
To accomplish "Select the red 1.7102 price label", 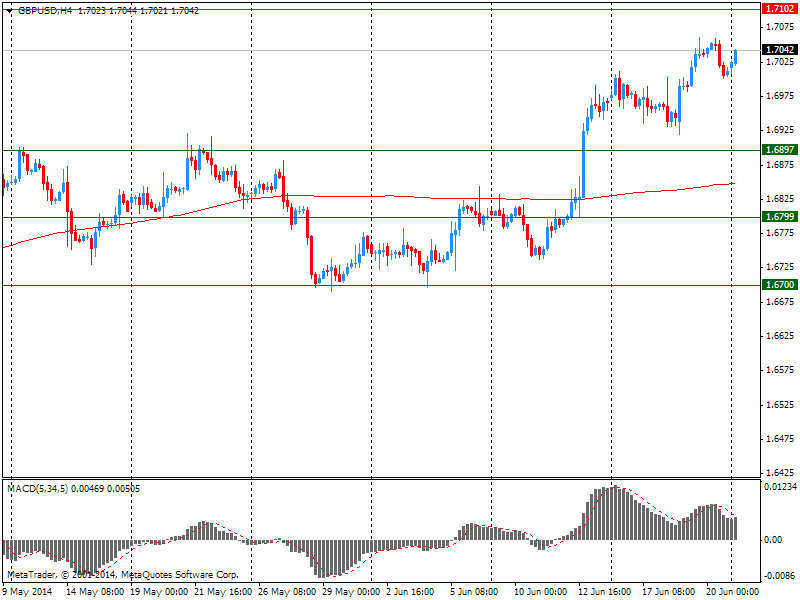I will click(780, 9).
